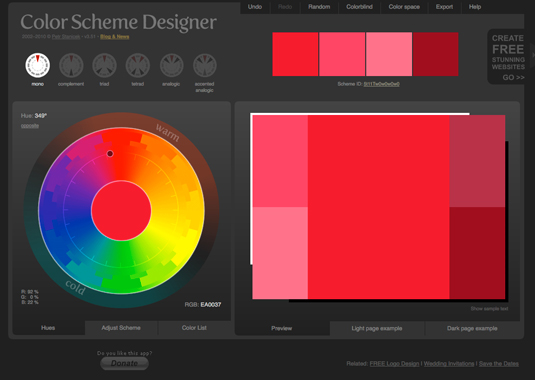
Task: Click the hue selector dot on wheel
Action: click(110, 154)
